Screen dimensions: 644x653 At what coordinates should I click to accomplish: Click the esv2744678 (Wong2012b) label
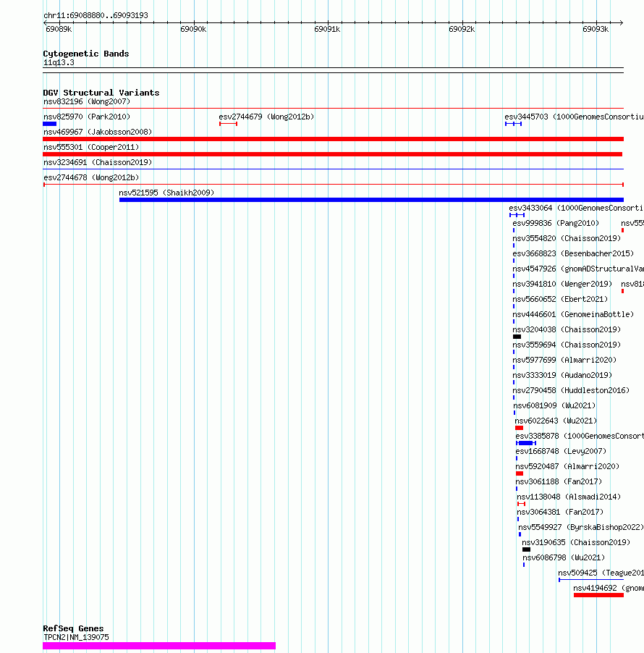click(x=91, y=178)
